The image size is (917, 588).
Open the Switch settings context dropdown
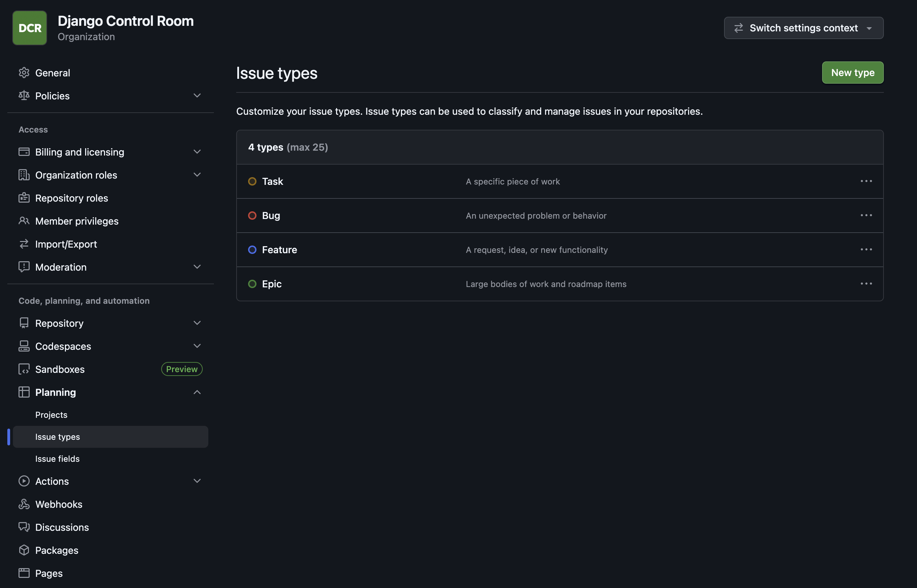click(804, 28)
